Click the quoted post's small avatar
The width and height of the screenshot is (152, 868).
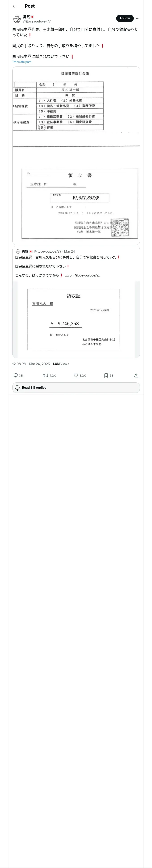pos(18,251)
